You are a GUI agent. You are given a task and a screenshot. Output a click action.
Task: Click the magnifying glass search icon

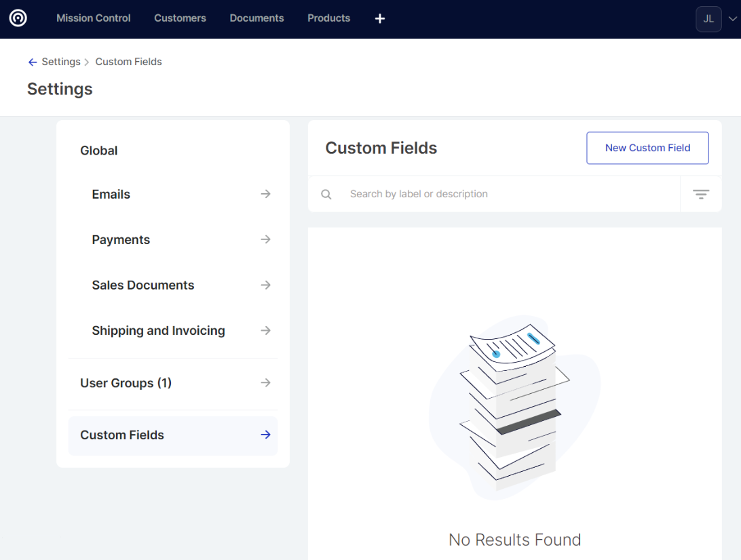click(326, 195)
